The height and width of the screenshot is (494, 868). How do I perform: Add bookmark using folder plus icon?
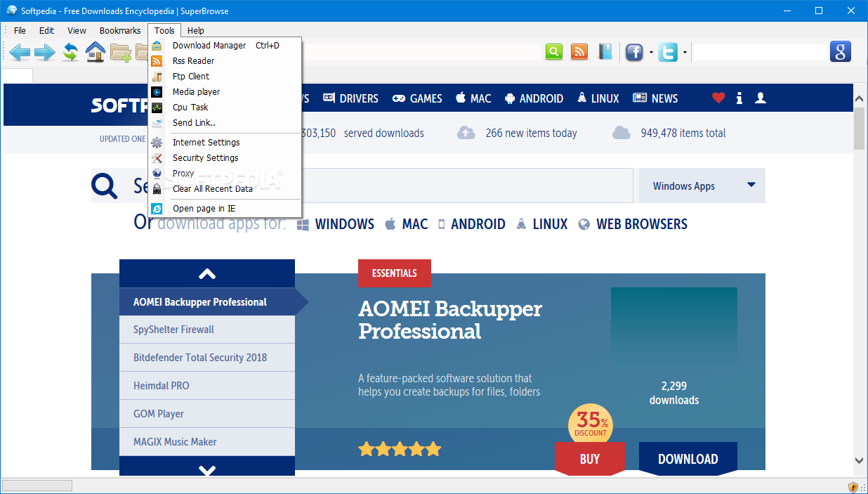tap(121, 53)
